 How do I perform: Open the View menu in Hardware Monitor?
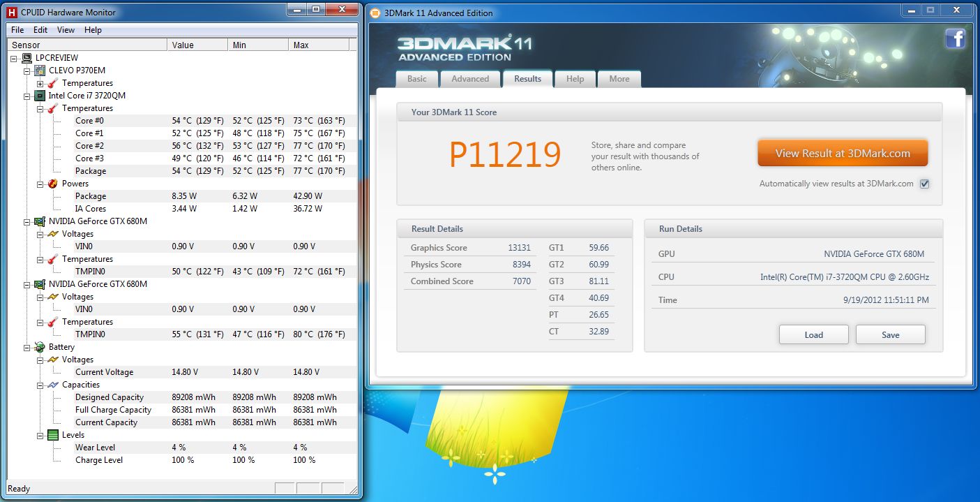pyautogui.click(x=66, y=30)
